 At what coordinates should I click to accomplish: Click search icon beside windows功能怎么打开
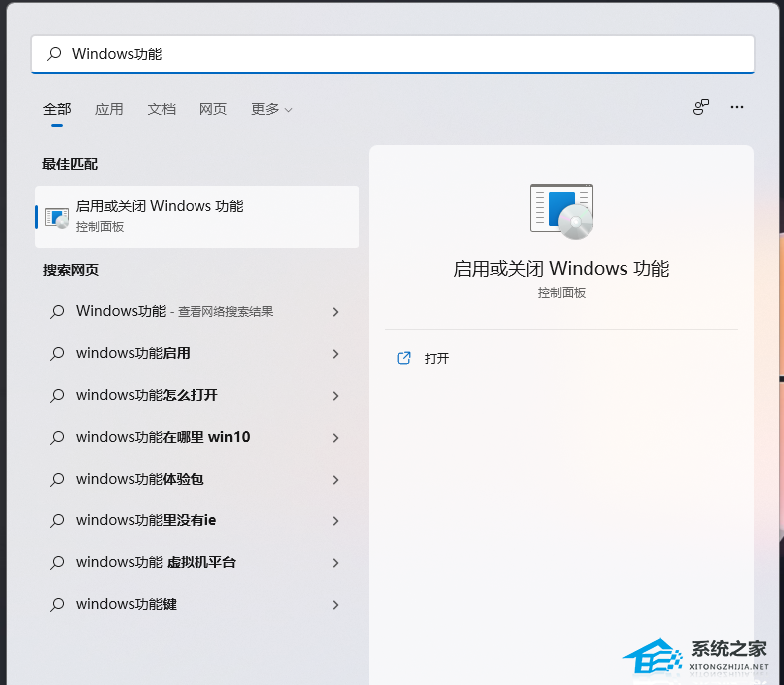(57, 396)
